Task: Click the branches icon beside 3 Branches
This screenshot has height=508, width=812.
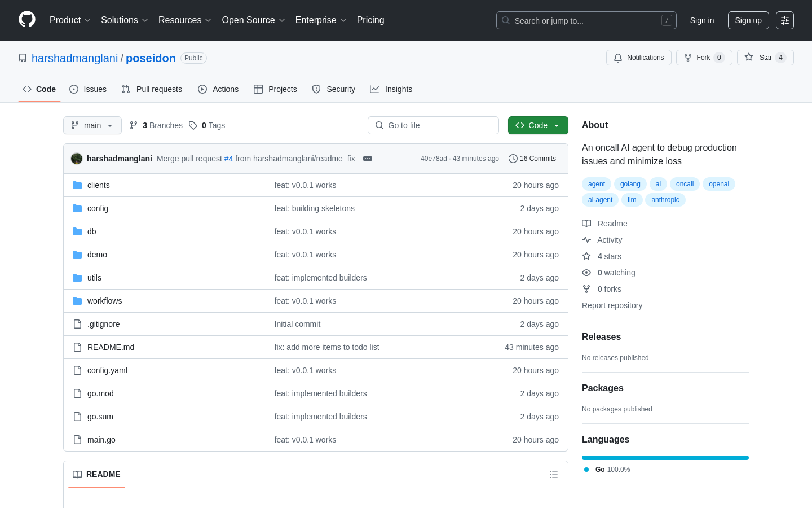Action: [134, 125]
